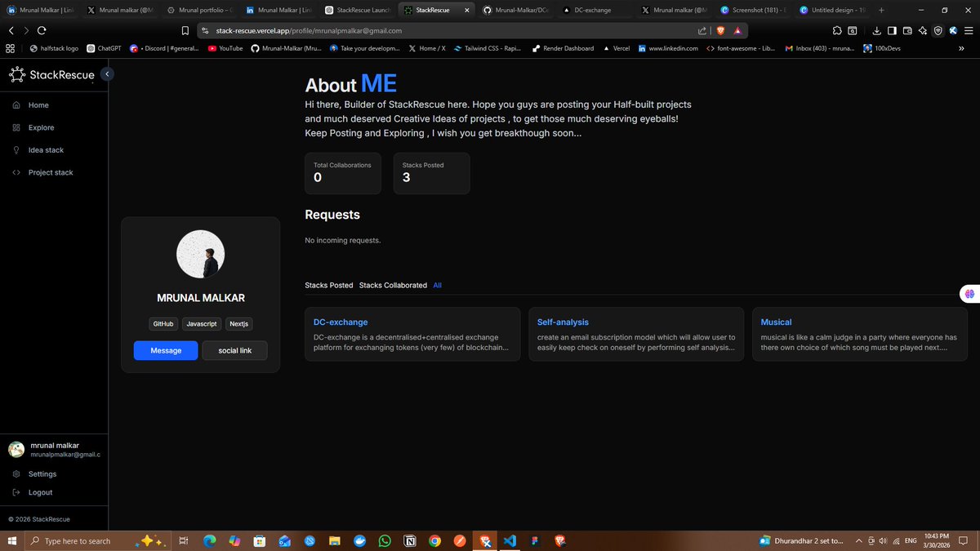Click the Windows Start button
Viewport: 980px width, 551px height.
tap(11, 540)
